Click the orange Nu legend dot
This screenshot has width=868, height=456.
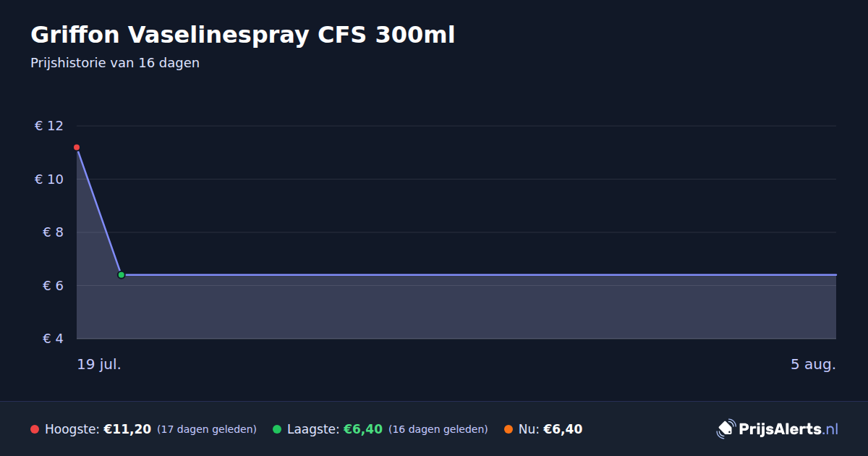tap(509, 429)
